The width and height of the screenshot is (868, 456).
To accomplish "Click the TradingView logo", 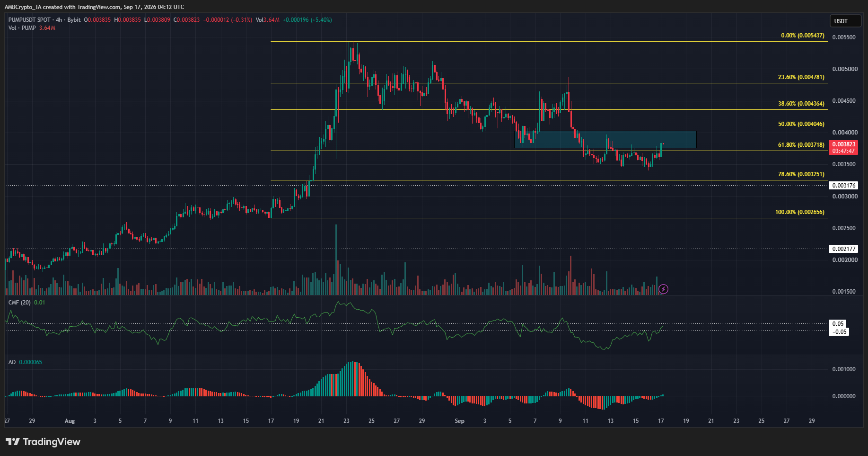I will (43, 442).
